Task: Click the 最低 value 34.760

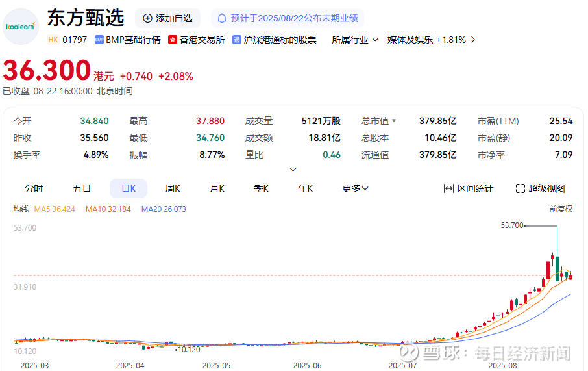Action: point(210,138)
